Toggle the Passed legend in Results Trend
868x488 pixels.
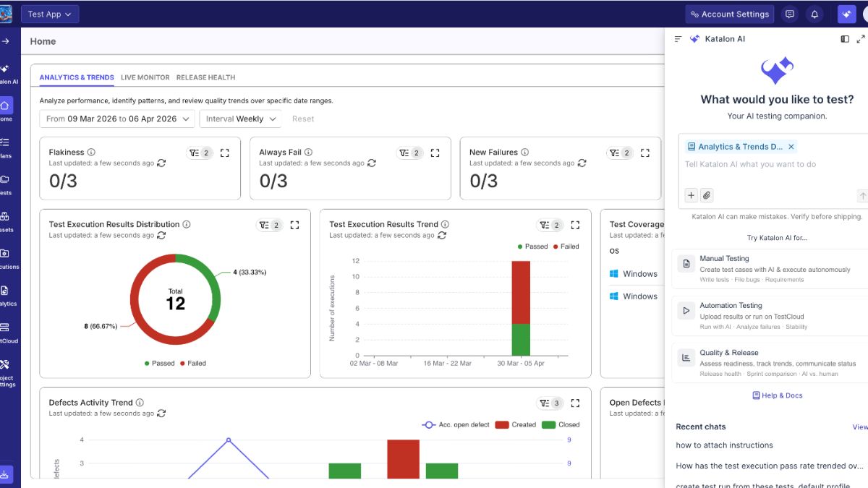(532, 247)
